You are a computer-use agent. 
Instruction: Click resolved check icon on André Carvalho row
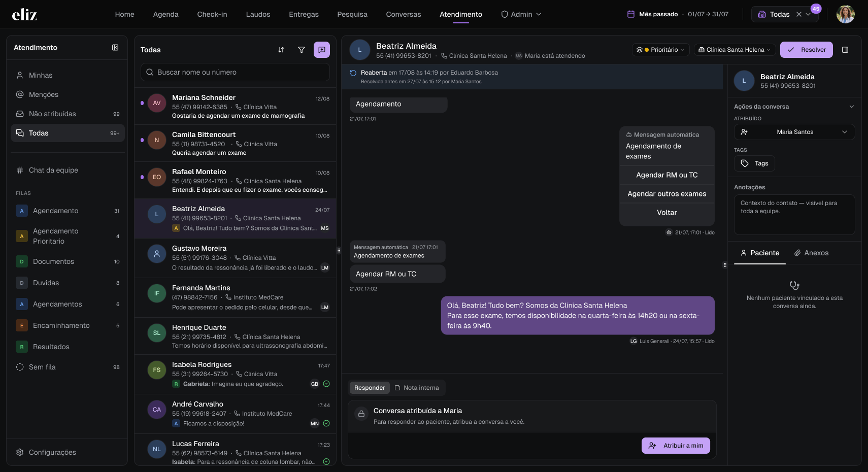pyautogui.click(x=326, y=423)
